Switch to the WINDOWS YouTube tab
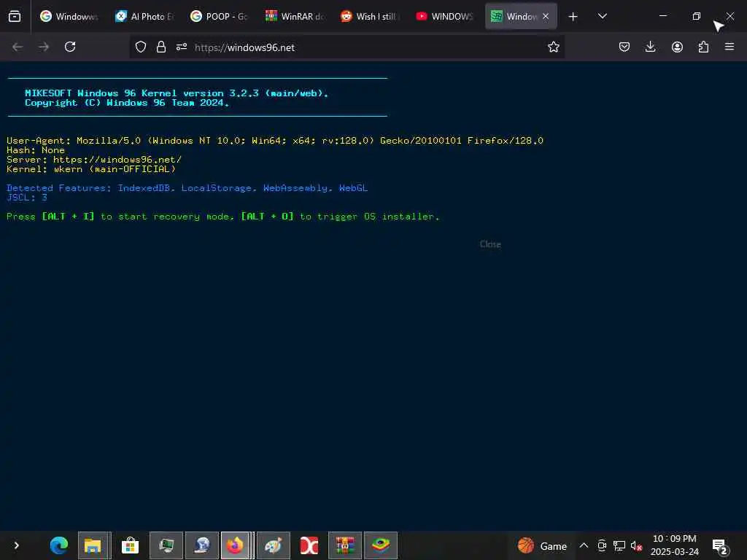Image resolution: width=747 pixels, height=560 pixels. 445,16
